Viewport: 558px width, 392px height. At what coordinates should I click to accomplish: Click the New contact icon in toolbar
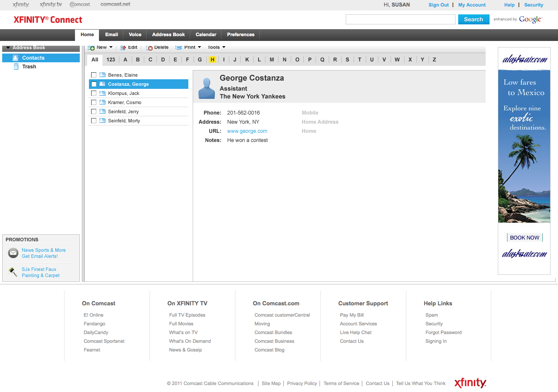coord(91,47)
